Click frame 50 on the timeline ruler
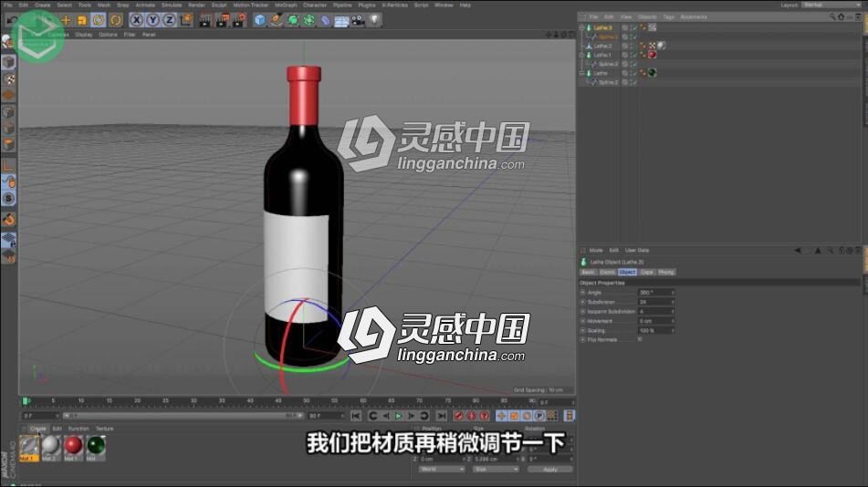This screenshot has width=868, height=487. click(306, 400)
